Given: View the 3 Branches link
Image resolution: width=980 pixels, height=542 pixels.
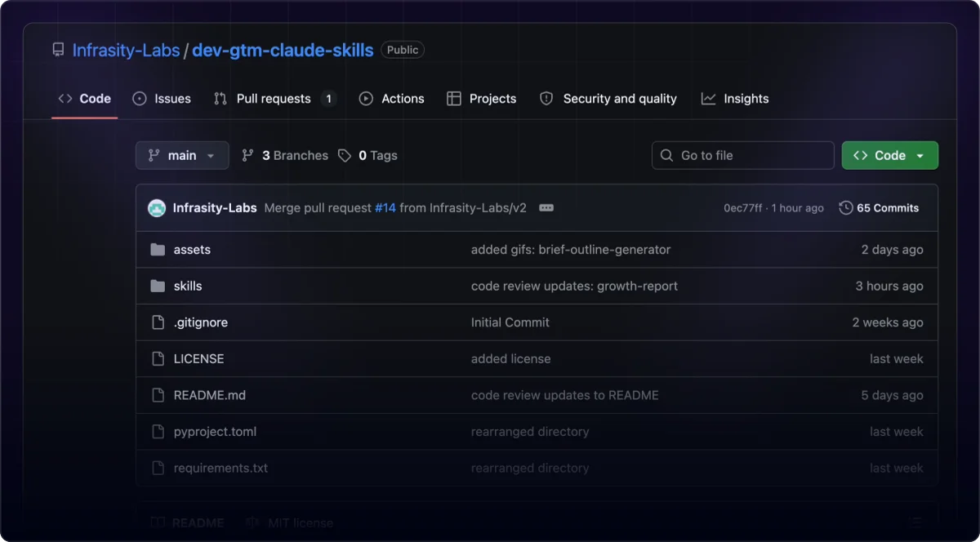Looking at the screenshot, I should click(285, 155).
